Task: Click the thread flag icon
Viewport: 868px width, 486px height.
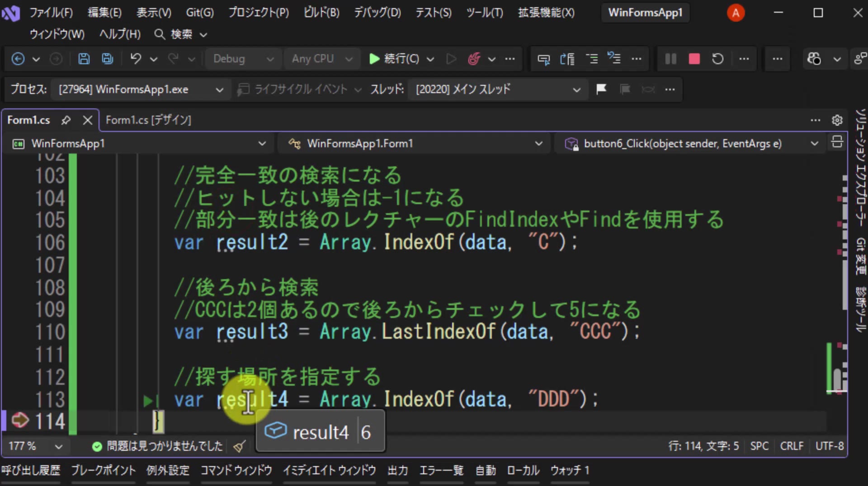Action: click(601, 89)
